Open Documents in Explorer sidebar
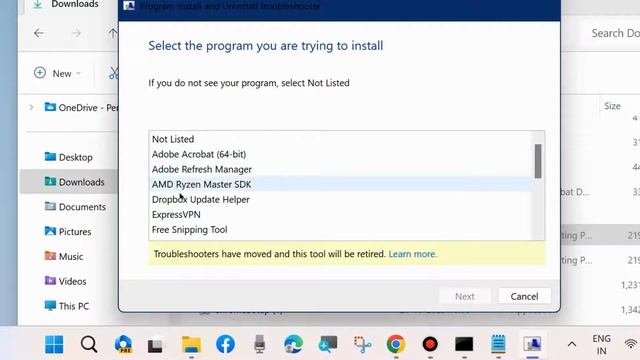 75,207
